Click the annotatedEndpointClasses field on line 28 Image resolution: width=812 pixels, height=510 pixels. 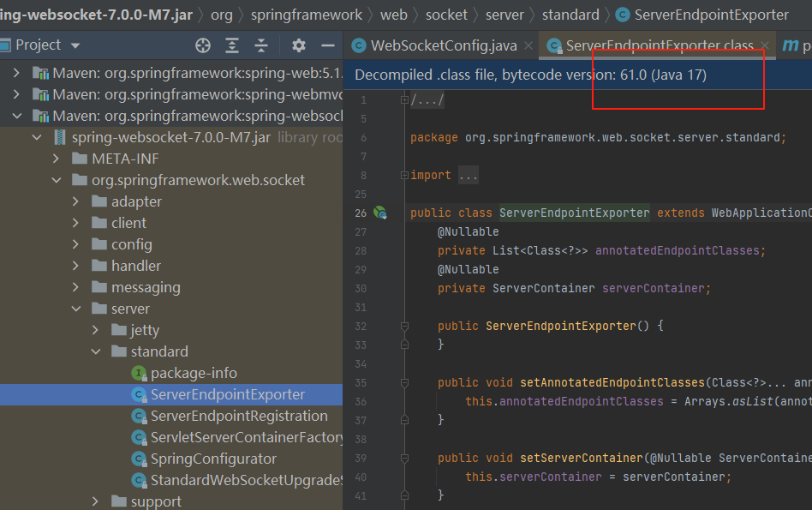[x=677, y=251]
